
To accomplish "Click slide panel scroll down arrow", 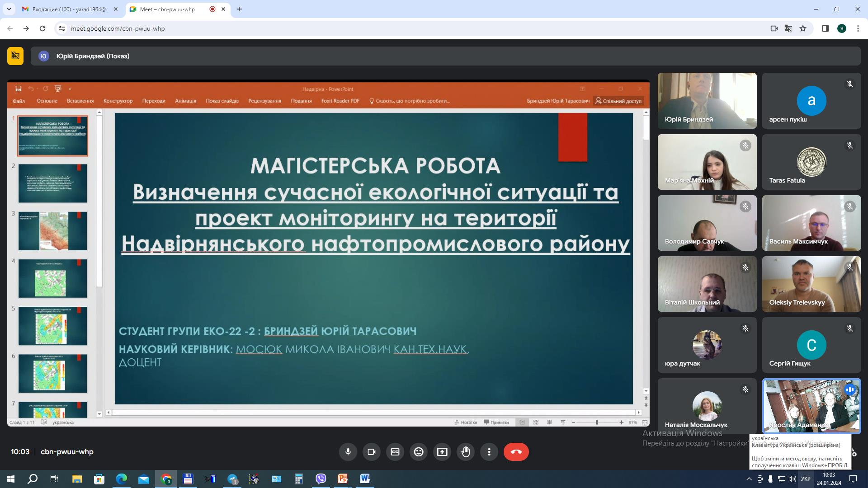I will [99, 414].
